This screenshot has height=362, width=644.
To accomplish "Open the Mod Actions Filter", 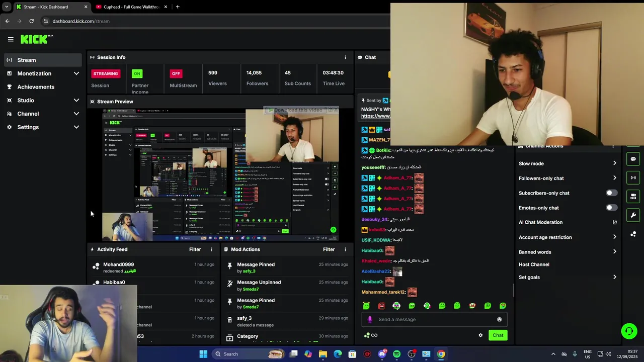I will (x=329, y=249).
